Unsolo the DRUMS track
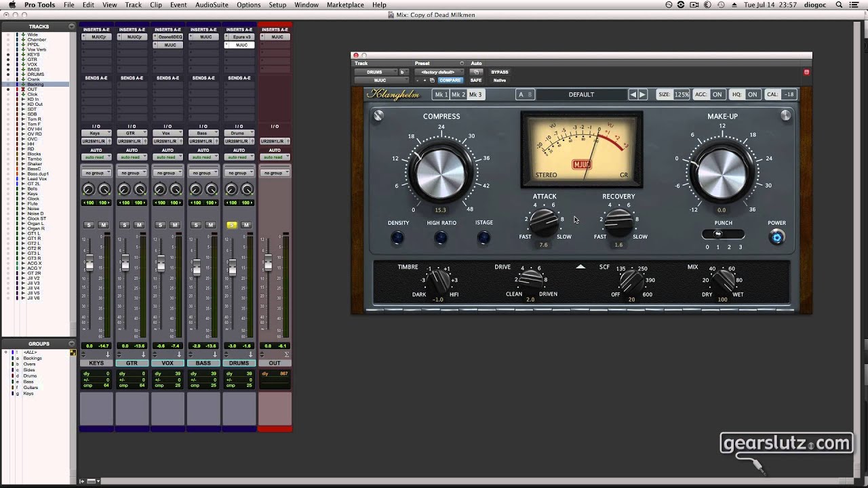Image resolution: width=868 pixels, height=488 pixels. click(x=232, y=225)
